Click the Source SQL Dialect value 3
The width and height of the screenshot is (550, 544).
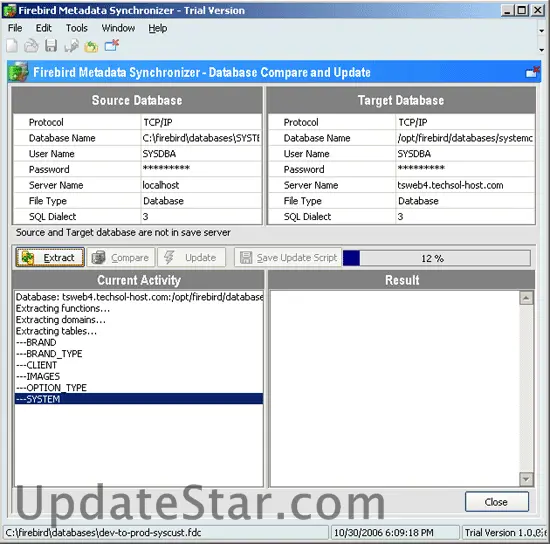(x=201, y=216)
